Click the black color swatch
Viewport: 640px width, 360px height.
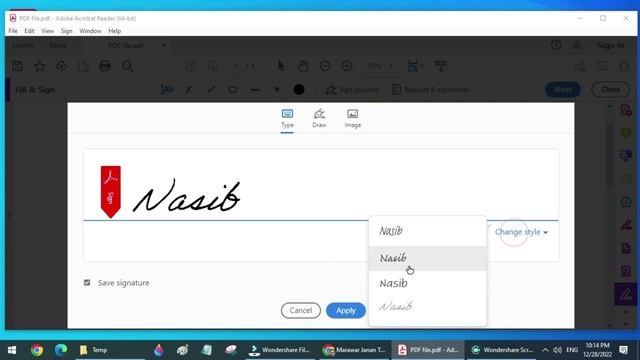[299, 89]
